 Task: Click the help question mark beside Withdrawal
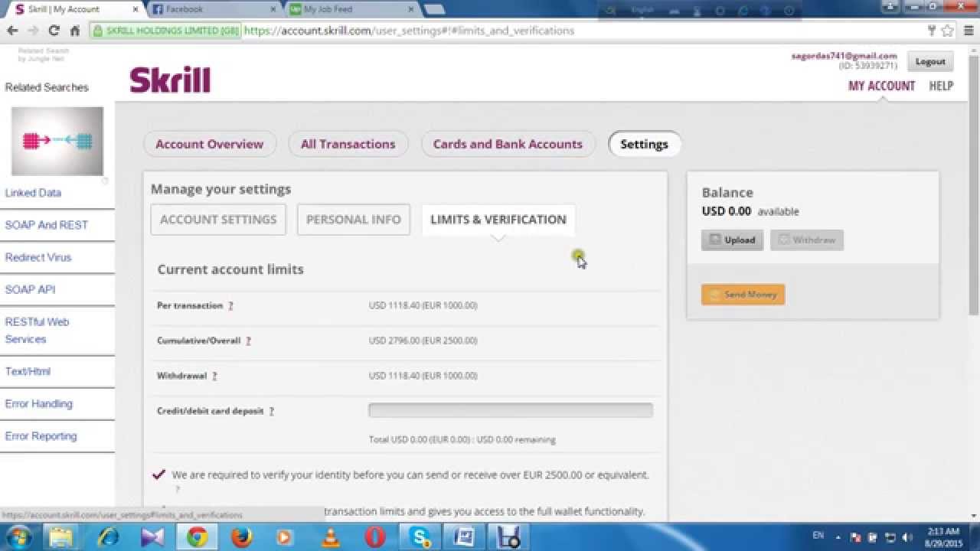[x=214, y=376]
